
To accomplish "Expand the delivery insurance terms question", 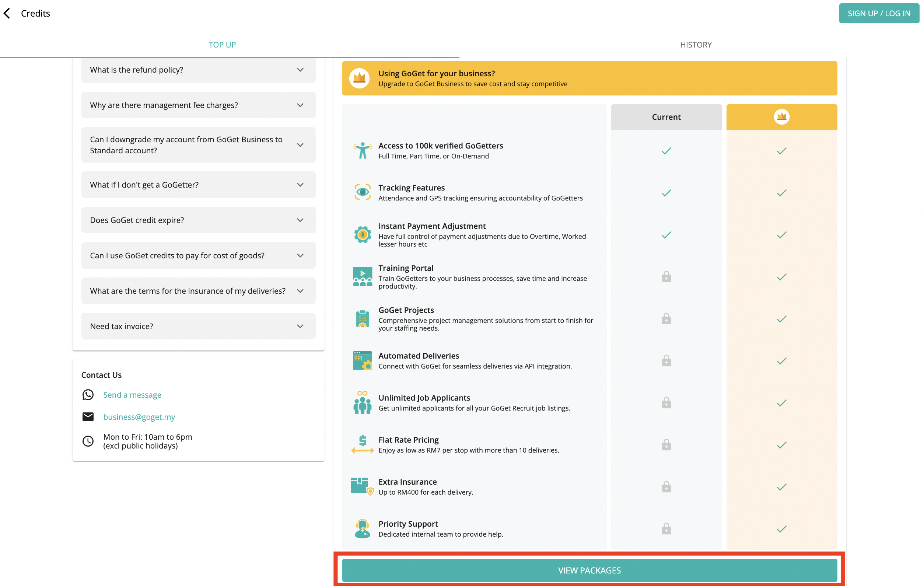I will (198, 291).
